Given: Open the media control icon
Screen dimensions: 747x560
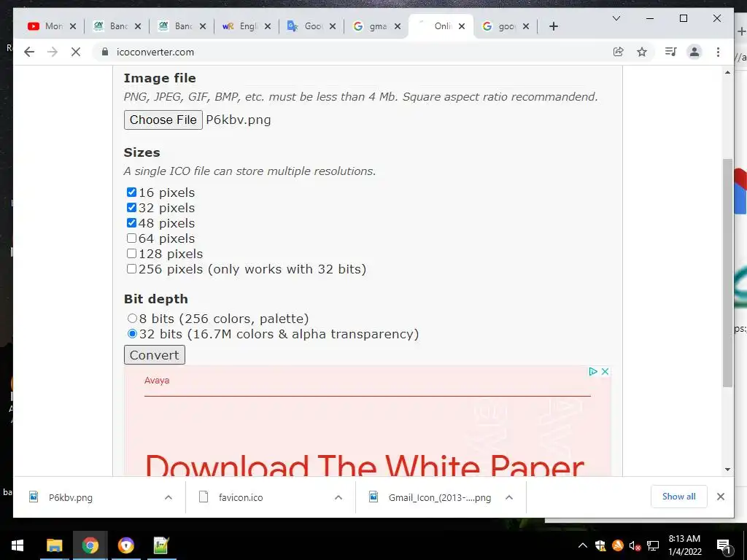Looking at the screenshot, I should [671, 52].
